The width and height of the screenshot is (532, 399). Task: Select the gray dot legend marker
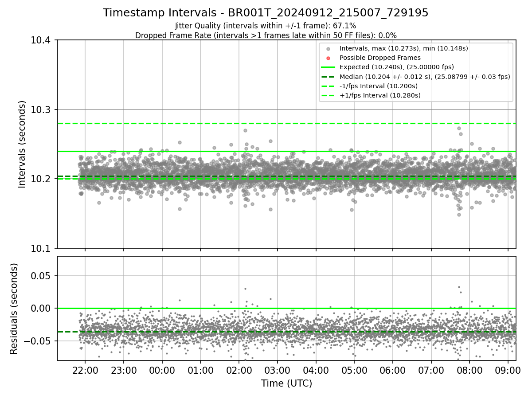point(328,49)
